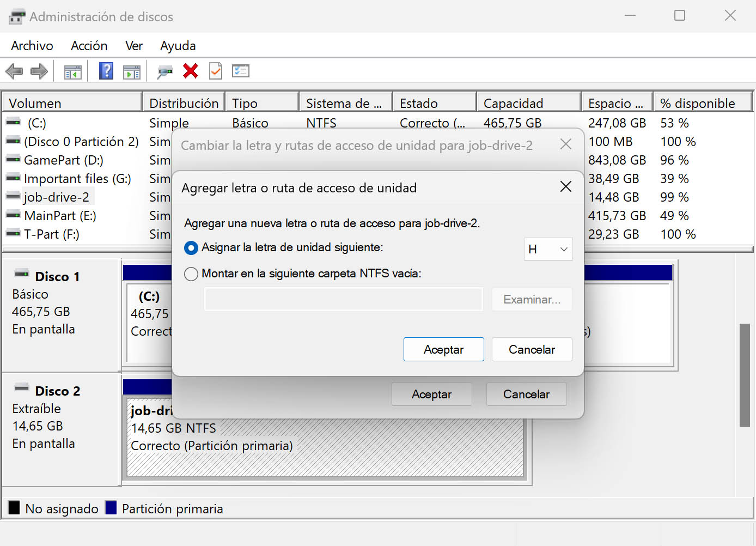Click the Disco 2 removable disk icon
Viewport: 756px width, 546px height.
22,387
